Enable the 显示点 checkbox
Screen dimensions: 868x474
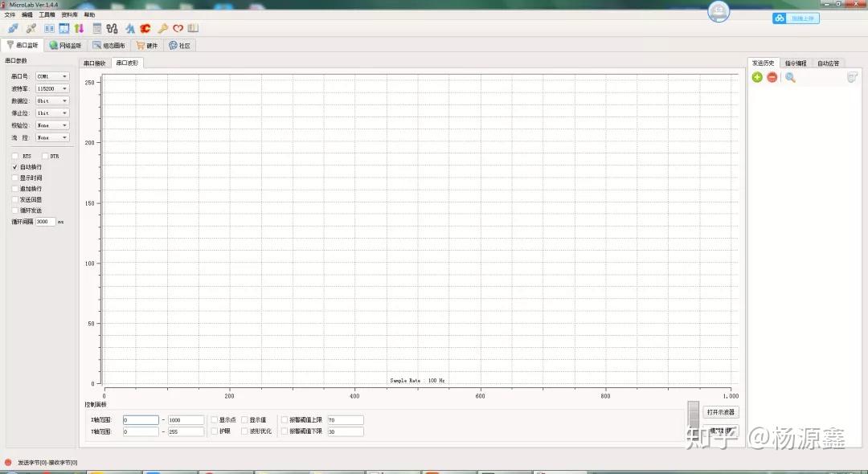215,420
